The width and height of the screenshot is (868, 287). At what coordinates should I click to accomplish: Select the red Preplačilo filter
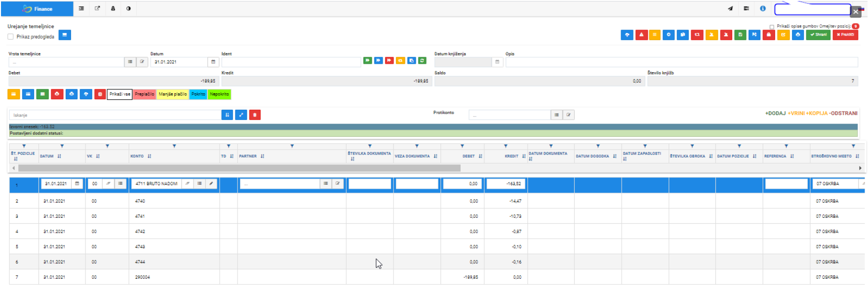(145, 94)
